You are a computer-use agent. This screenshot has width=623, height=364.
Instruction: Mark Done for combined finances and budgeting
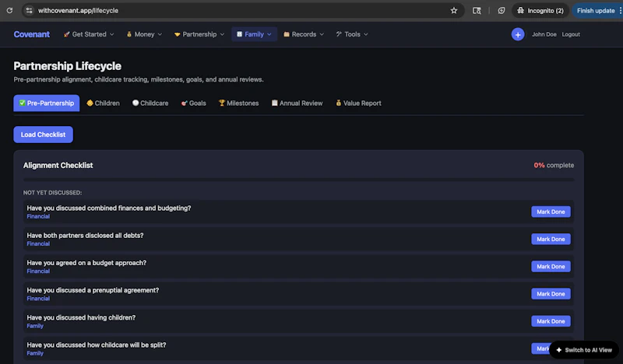pyautogui.click(x=551, y=212)
